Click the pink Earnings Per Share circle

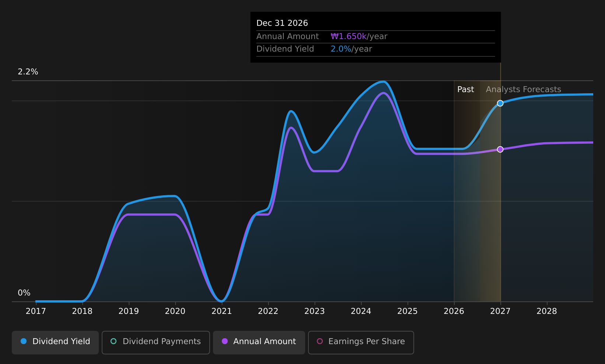click(x=320, y=341)
